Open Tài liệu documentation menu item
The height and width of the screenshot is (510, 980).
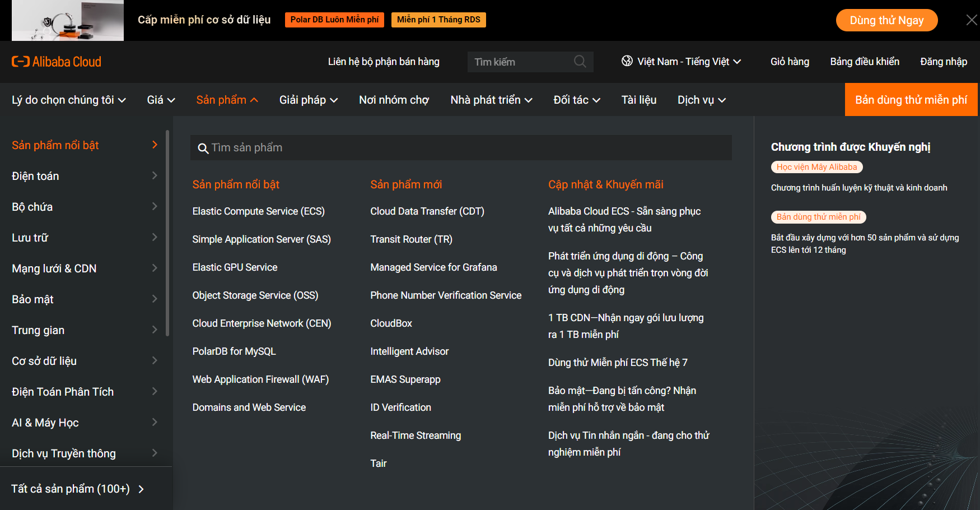click(x=639, y=100)
